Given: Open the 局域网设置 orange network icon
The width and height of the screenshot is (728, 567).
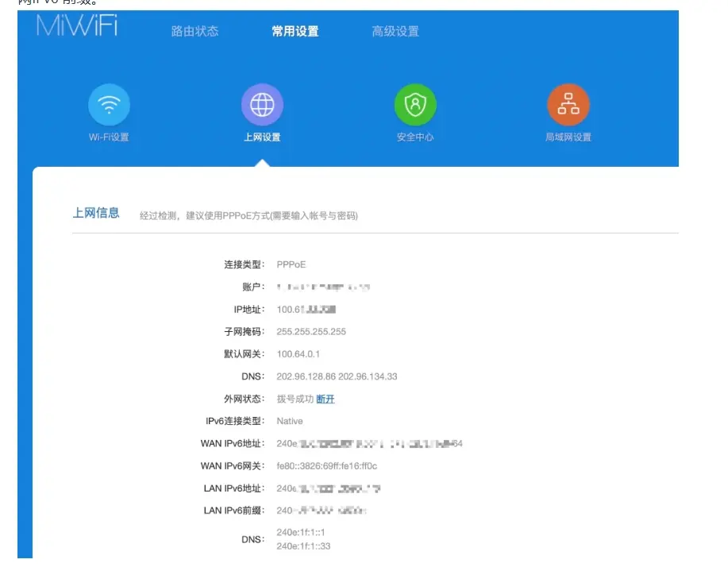Looking at the screenshot, I should tap(568, 105).
